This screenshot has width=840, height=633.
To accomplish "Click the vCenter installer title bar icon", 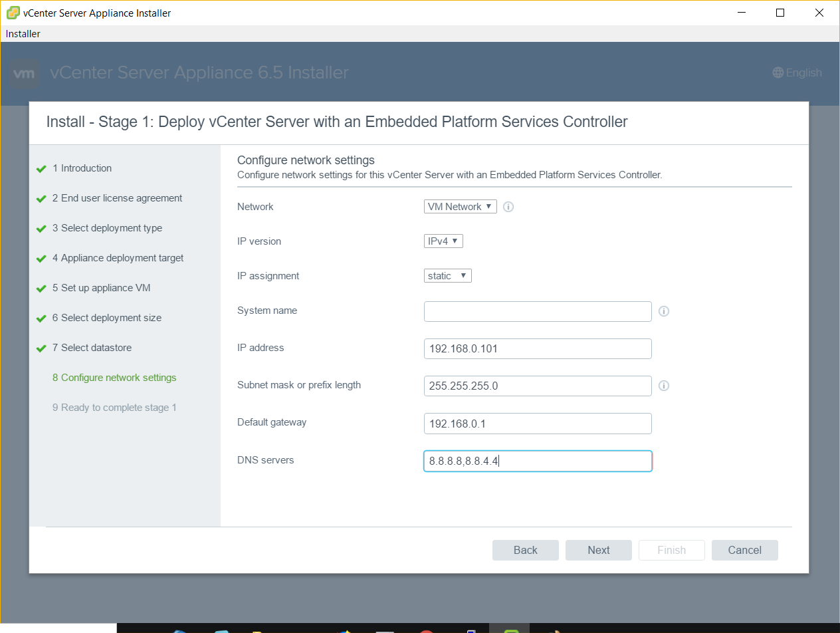I will pos(13,13).
